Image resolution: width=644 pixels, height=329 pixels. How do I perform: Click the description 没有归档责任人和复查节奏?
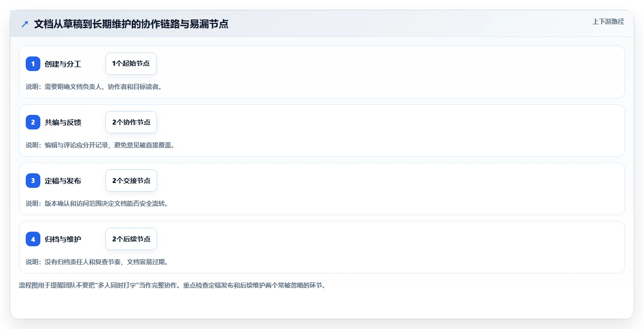tap(83, 262)
